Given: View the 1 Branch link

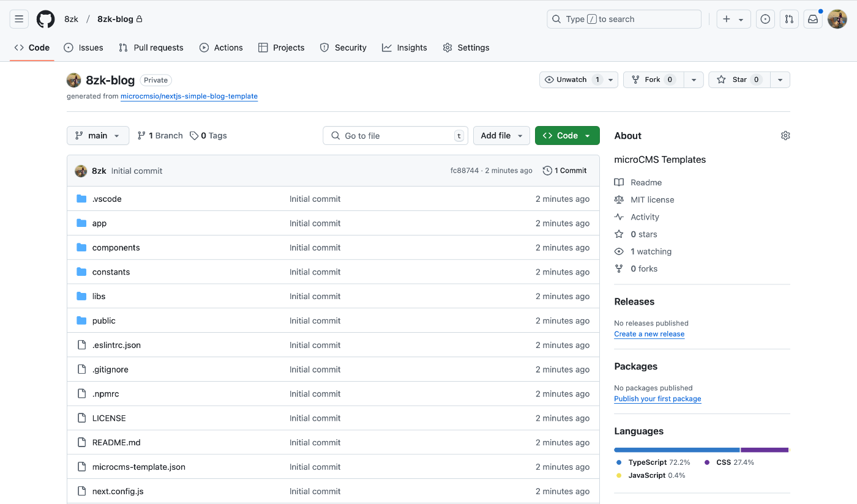Looking at the screenshot, I should tap(160, 136).
